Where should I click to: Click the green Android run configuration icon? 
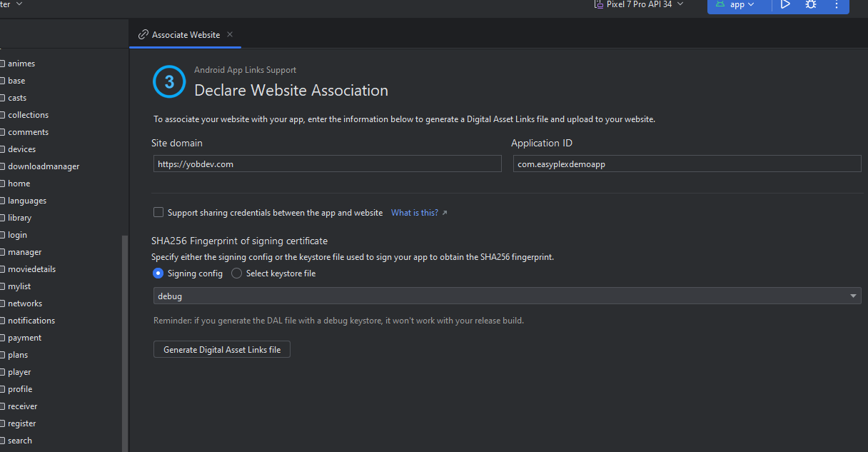[x=720, y=4]
